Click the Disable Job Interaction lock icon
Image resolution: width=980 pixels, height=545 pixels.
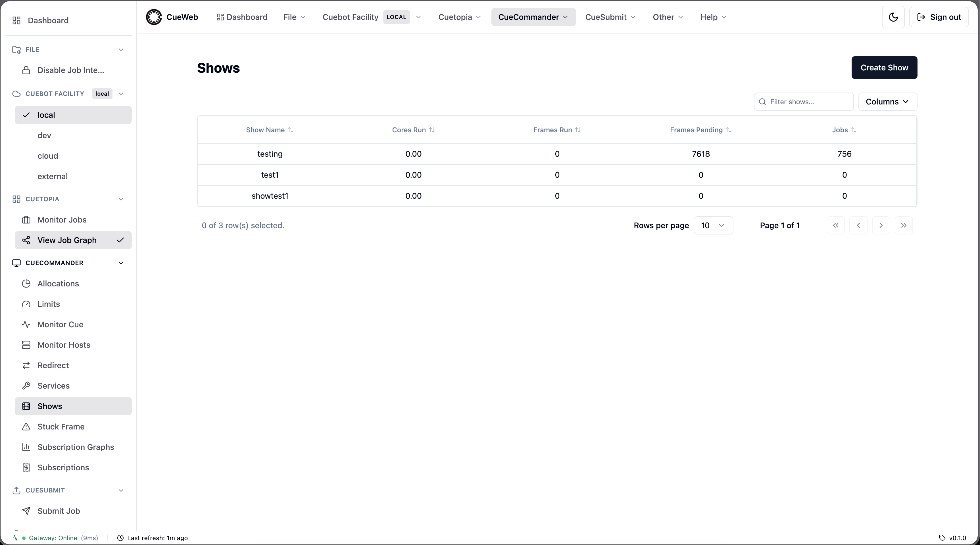point(26,70)
